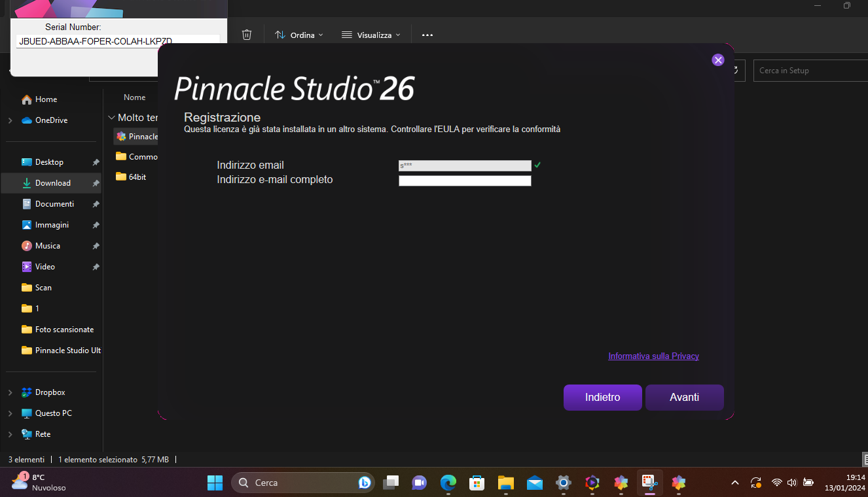Expand the Rete network node
This screenshot has height=497, width=868.
(x=10, y=434)
